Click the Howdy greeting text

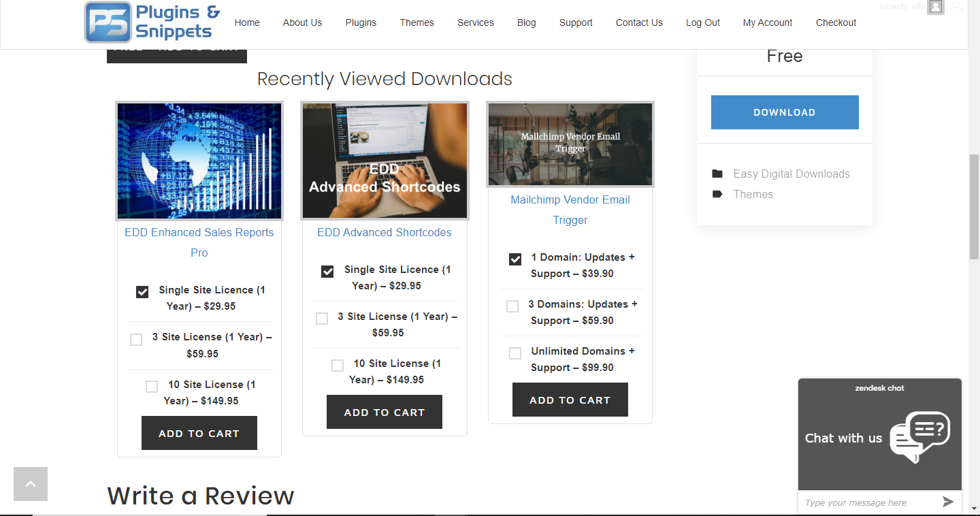902,7
